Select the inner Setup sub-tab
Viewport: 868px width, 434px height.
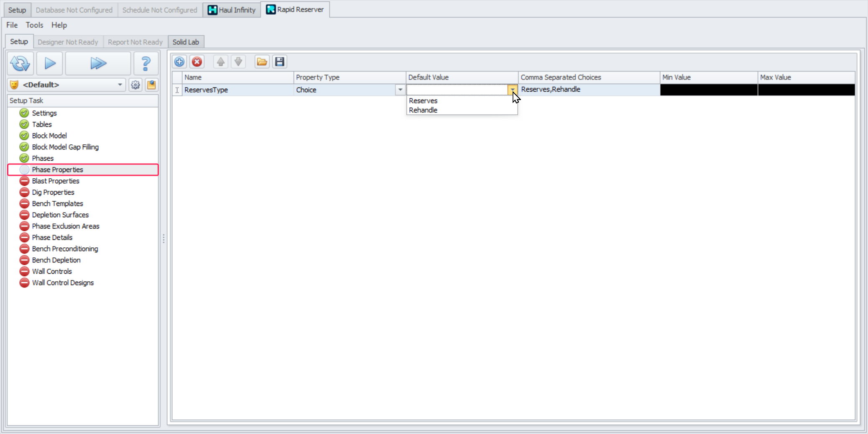click(x=19, y=41)
